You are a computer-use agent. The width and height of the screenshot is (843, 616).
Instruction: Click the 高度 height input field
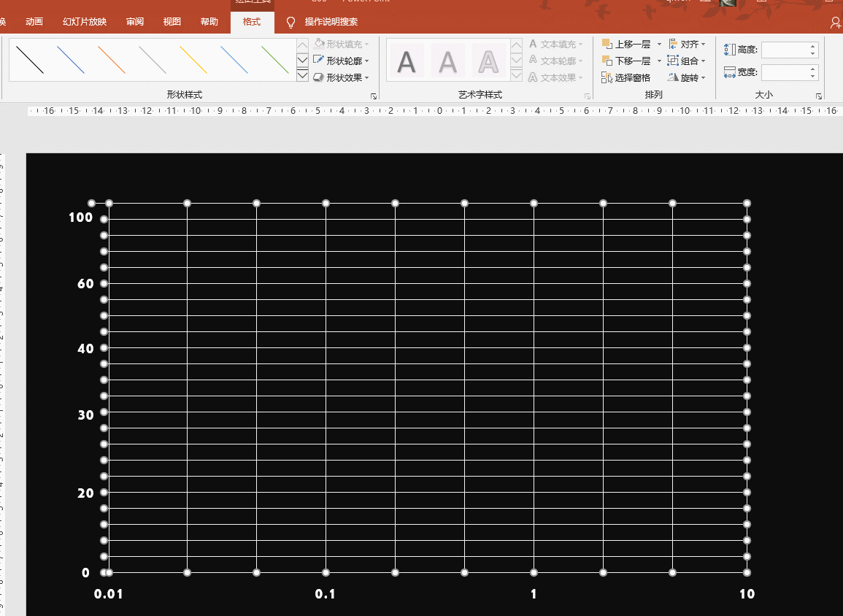785,50
